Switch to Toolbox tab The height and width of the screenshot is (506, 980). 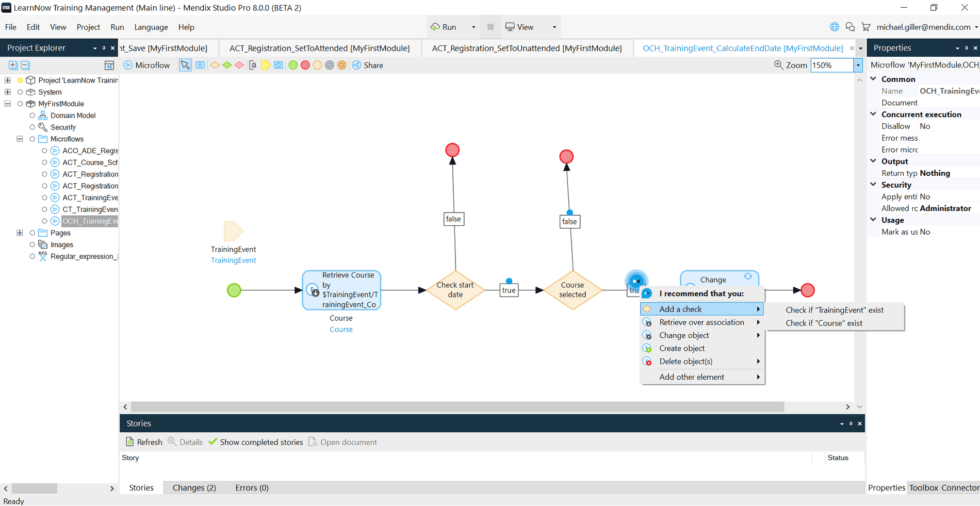[923, 487]
